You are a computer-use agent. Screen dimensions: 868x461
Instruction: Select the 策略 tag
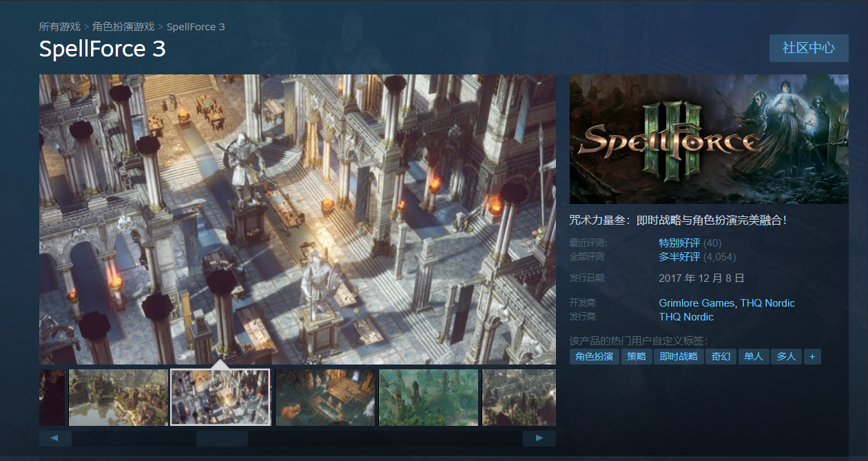coord(637,356)
